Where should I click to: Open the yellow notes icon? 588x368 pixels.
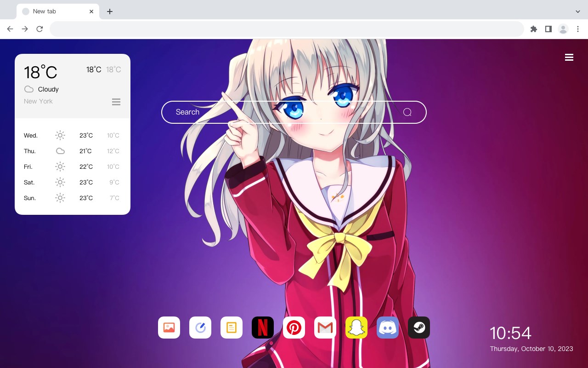point(232,328)
